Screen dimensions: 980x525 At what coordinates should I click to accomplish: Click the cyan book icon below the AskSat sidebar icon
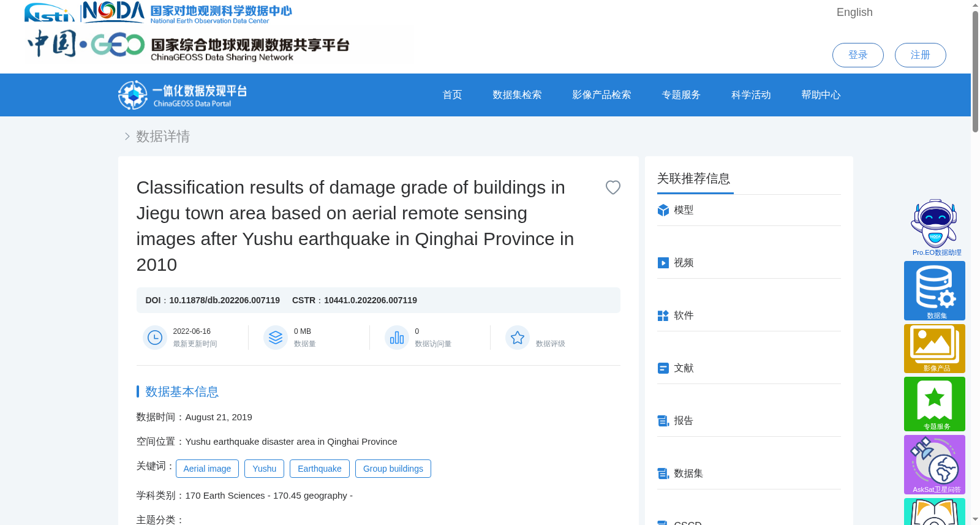[935, 512]
